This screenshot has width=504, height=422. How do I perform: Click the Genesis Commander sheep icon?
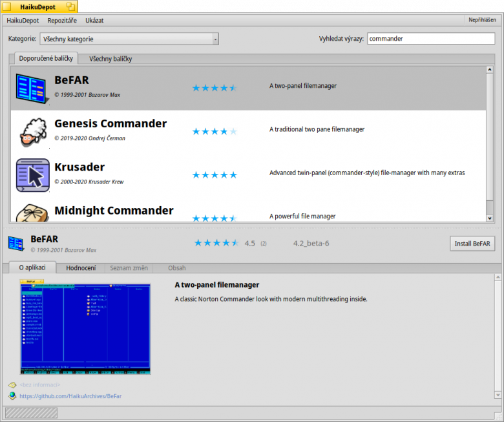(33, 132)
